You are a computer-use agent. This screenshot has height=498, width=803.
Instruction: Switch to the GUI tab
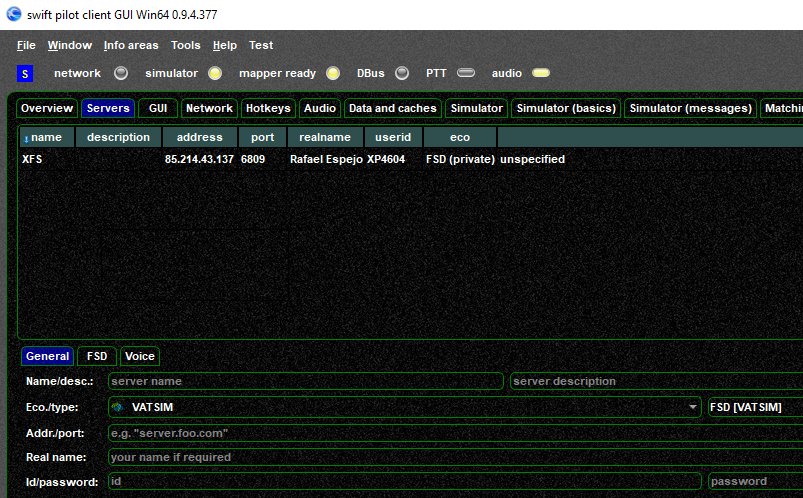click(x=158, y=108)
